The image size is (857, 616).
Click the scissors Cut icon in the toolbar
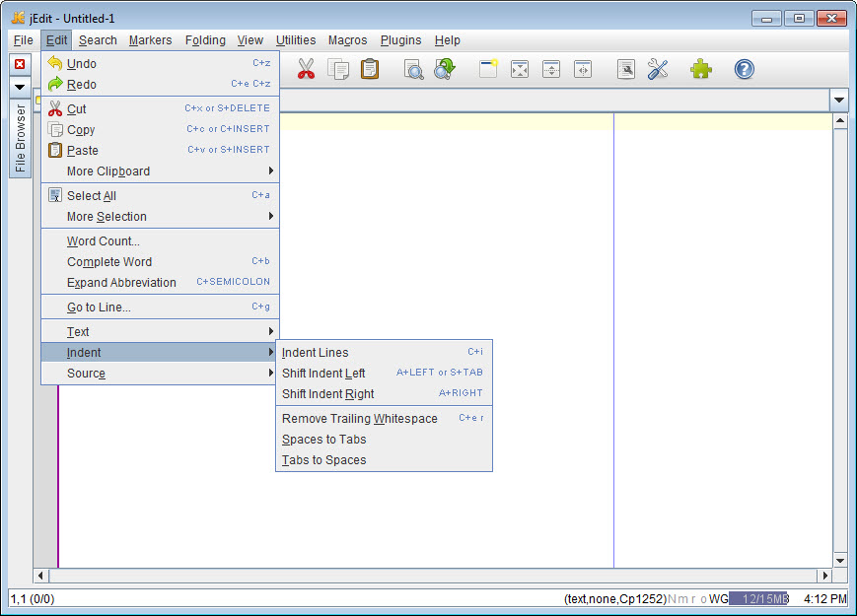coord(306,69)
